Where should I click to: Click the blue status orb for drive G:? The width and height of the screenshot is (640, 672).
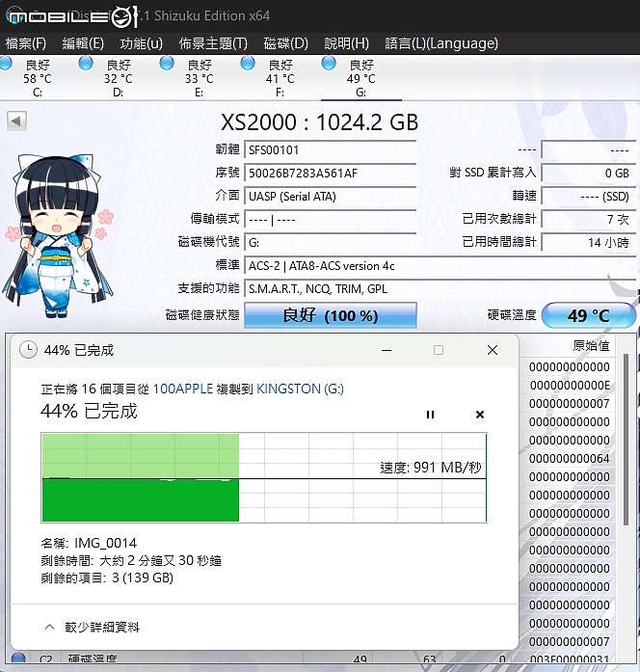(329, 63)
